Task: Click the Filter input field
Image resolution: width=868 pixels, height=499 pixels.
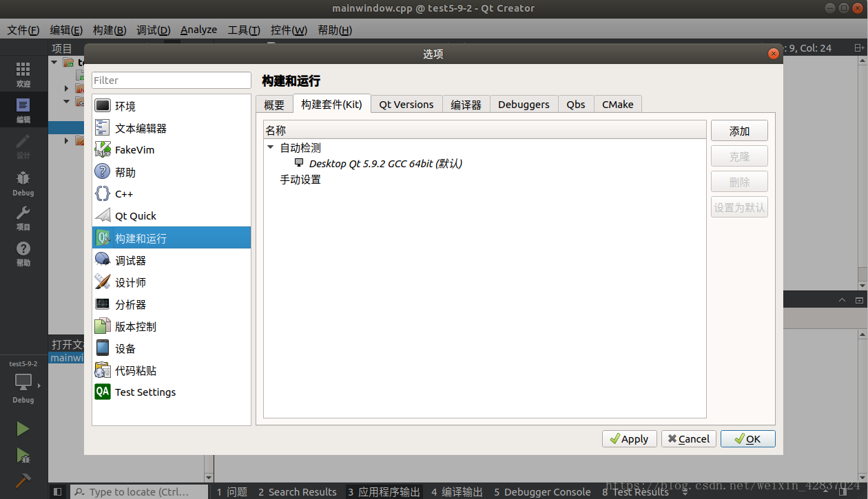Action: pyautogui.click(x=172, y=80)
